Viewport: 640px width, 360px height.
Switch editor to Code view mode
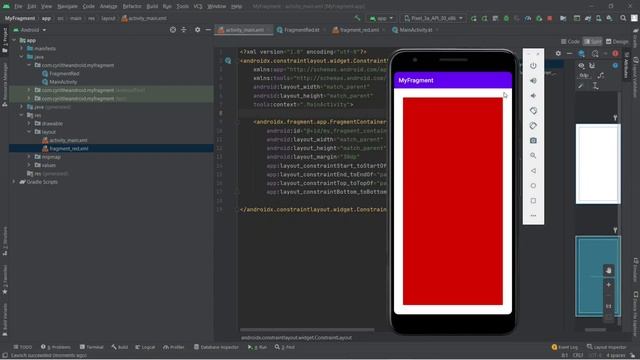tap(570, 41)
